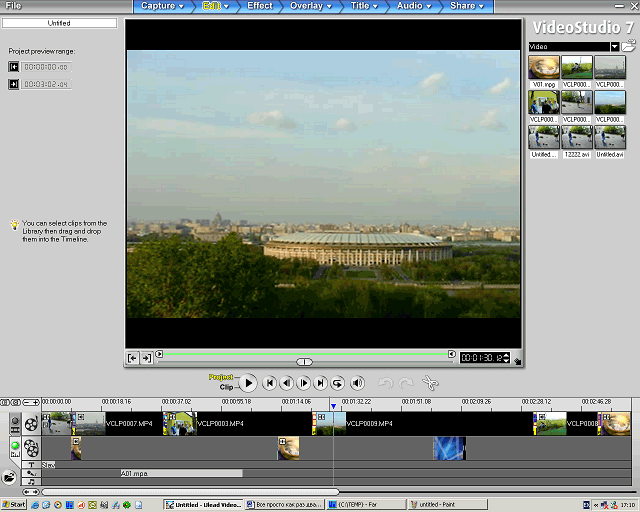Image resolution: width=640 pixels, height=512 pixels.
Task: Set mark-in with the left bracket icon
Action: pos(133,358)
